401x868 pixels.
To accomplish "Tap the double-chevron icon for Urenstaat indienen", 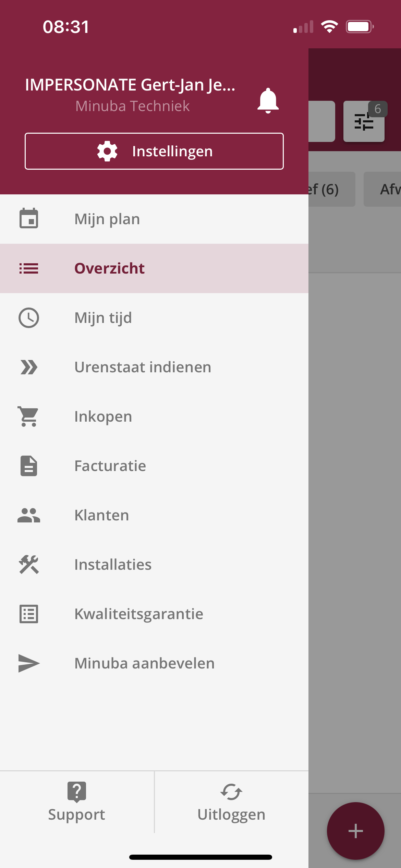I will click(29, 367).
